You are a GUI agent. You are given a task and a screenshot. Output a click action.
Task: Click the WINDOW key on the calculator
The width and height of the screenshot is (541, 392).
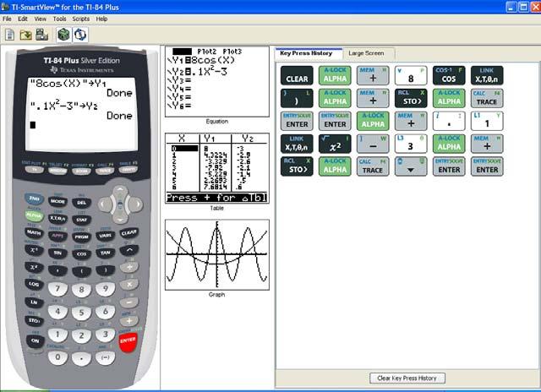(57, 171)
